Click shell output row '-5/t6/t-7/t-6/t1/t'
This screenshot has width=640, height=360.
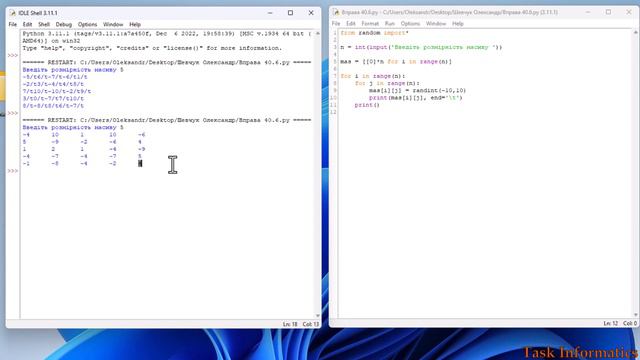click(x=55, y=77)
